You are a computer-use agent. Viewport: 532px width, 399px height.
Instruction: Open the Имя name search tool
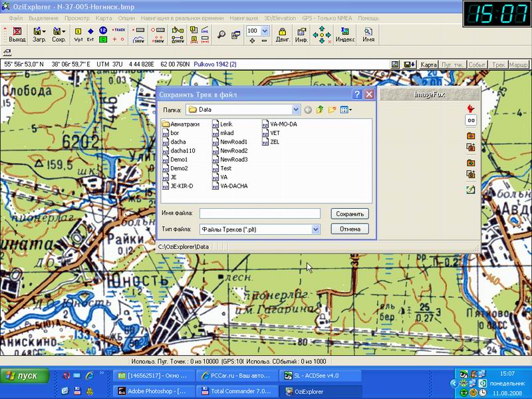368,35
